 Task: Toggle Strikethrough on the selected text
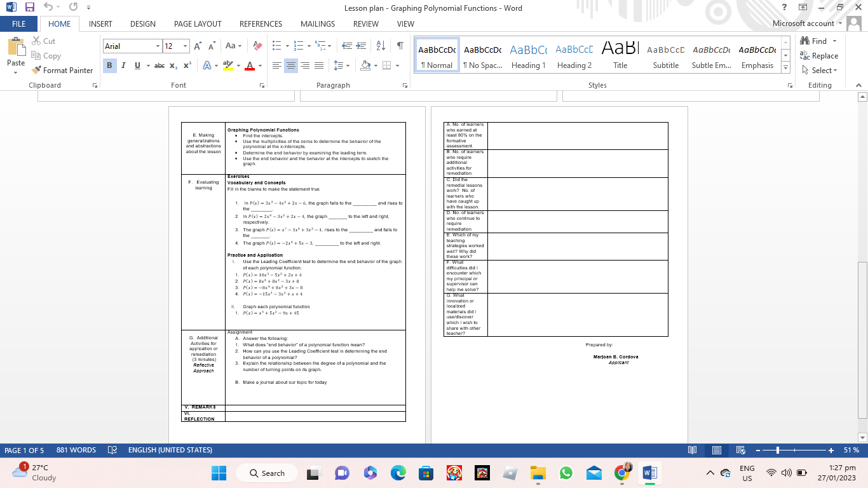(159, 65)
